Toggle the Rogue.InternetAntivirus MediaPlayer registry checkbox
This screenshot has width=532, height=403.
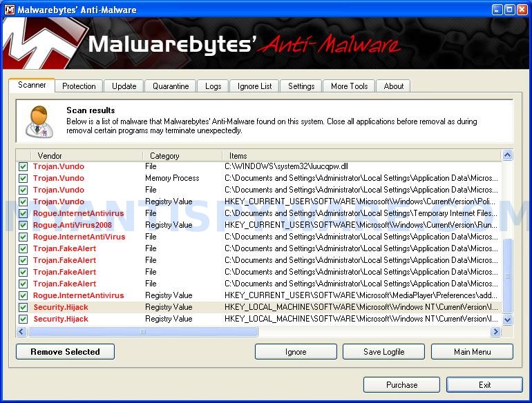23,295
